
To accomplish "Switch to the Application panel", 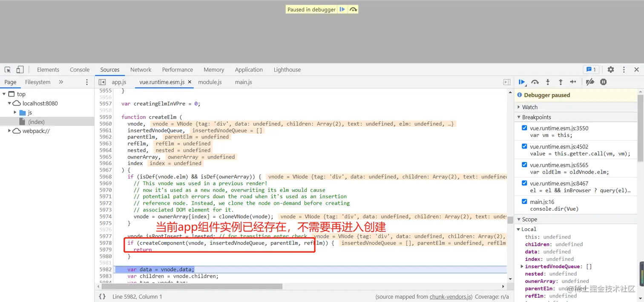I will click(x=249, y=70).
